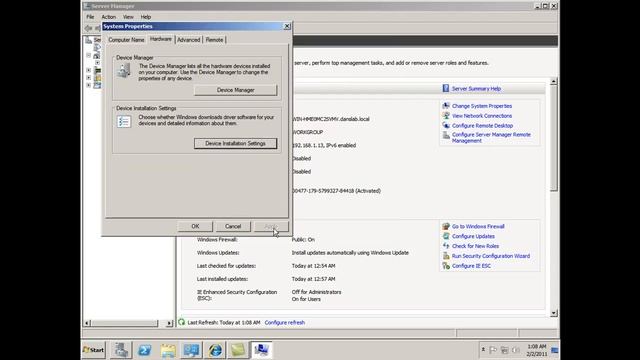Click the 'Public: On' firewall value

point(303,240)
